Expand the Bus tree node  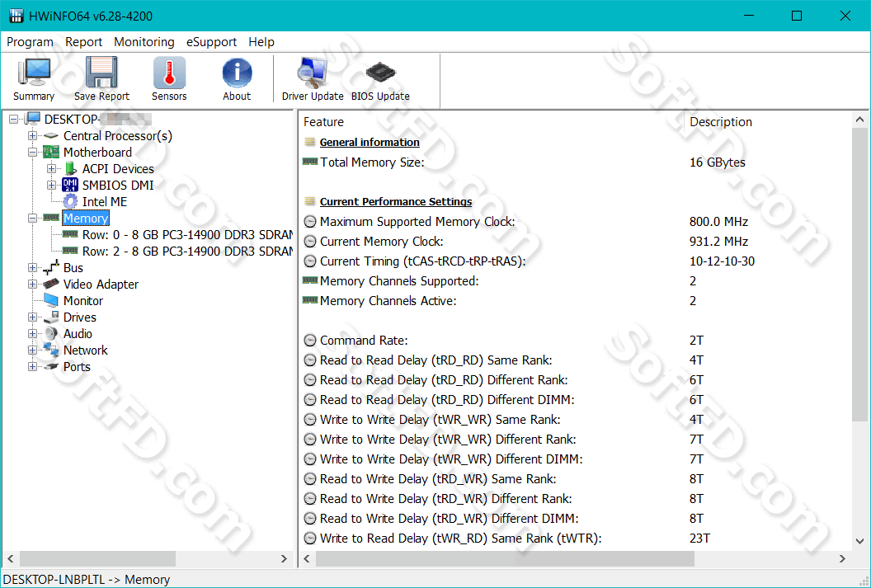point(32,268)
